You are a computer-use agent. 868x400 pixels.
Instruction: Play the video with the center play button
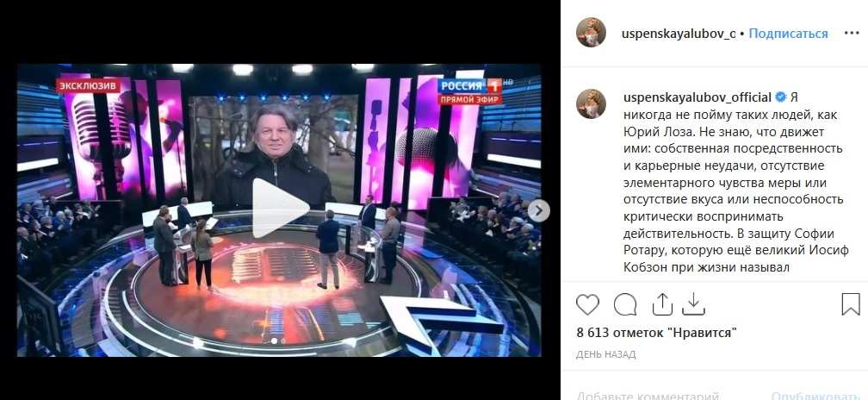(x=280, y=209)
